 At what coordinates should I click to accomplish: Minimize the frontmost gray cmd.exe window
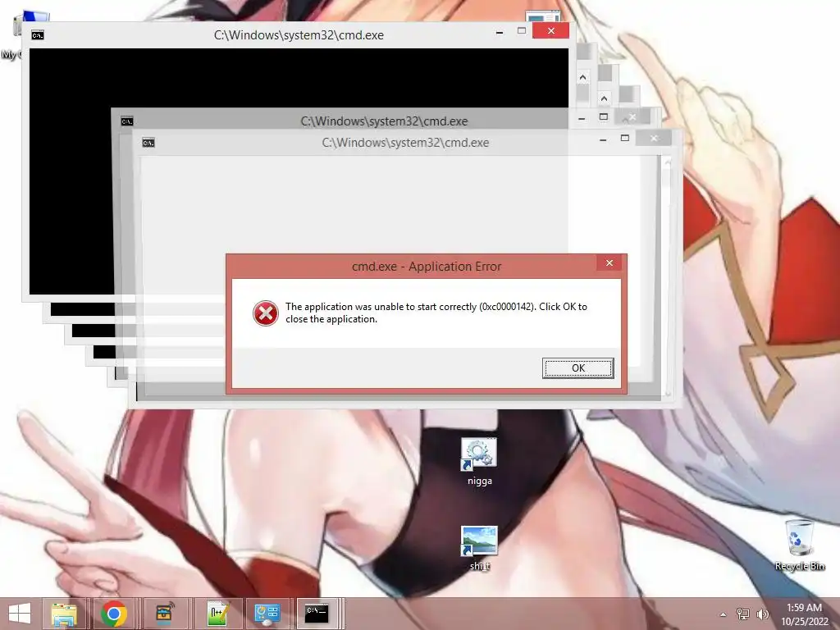[603, 139]
